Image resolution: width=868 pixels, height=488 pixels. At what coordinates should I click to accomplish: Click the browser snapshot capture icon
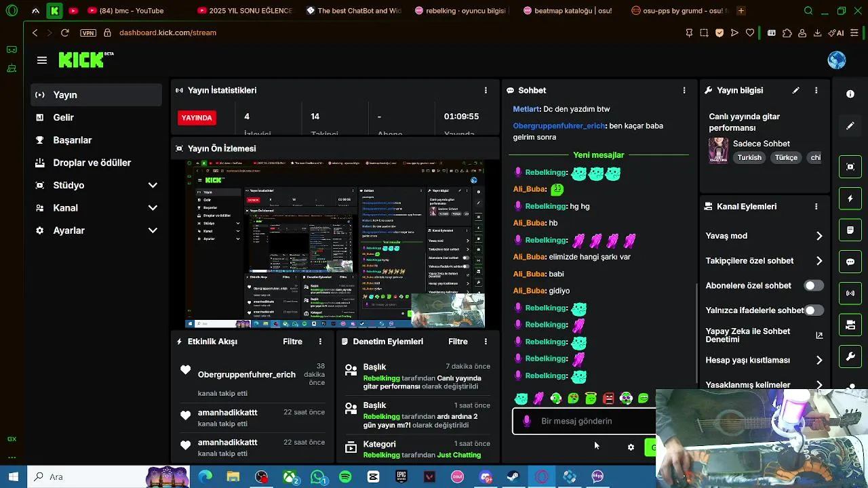click(x=704, y=33)
